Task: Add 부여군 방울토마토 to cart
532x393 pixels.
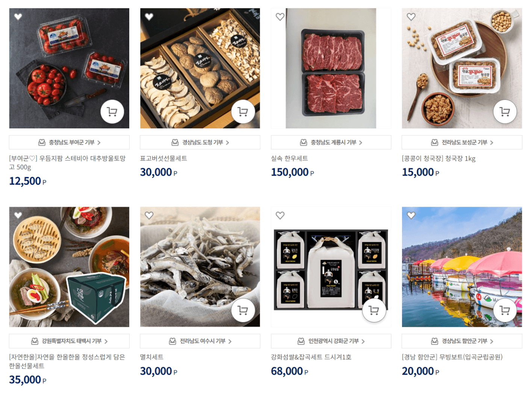Action: [x=112, y=111]
